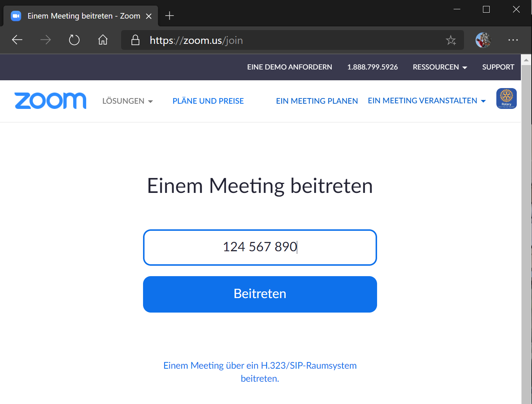Select the Einem Meeting beitreten tab

point(81,16)
